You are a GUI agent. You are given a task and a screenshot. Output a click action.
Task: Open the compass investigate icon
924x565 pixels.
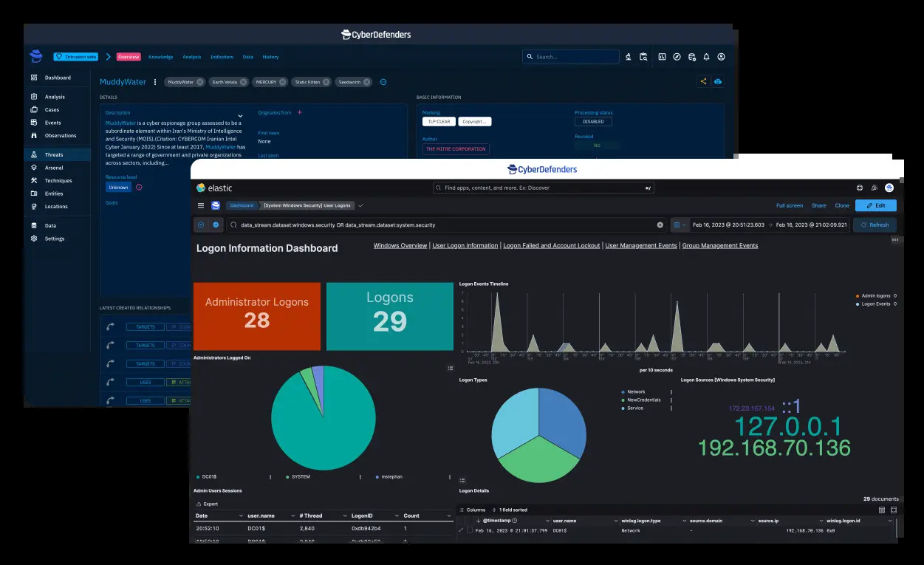(677, 57)
